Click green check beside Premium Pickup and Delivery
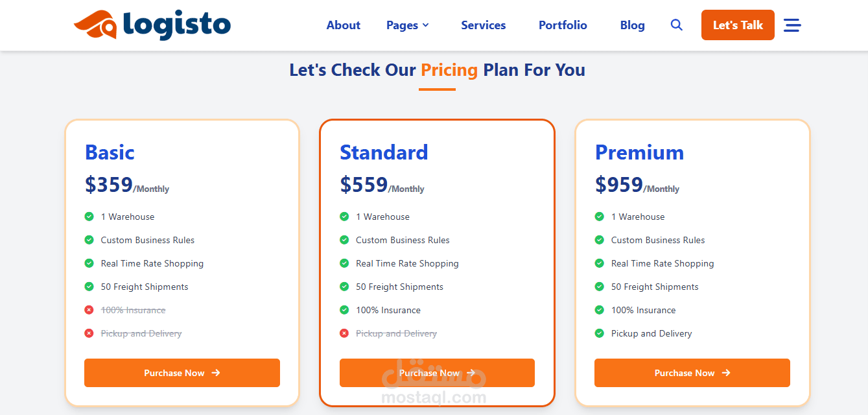This screenshot has width=868, height=415. (x=600, y=333)
